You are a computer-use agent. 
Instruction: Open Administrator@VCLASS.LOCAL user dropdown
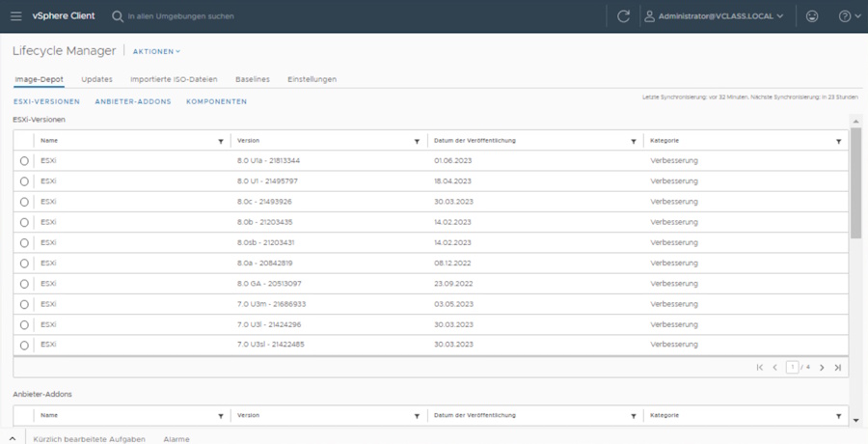[x=720, y=16]
